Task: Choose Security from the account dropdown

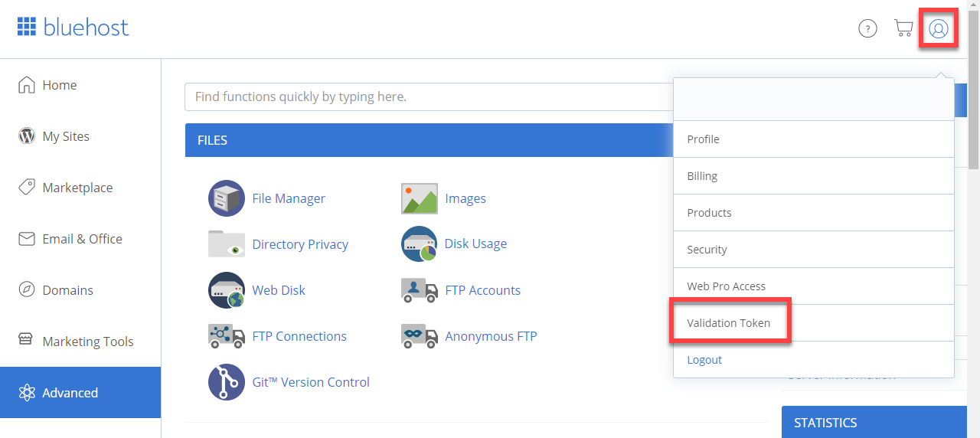Action: click(814, 250)
